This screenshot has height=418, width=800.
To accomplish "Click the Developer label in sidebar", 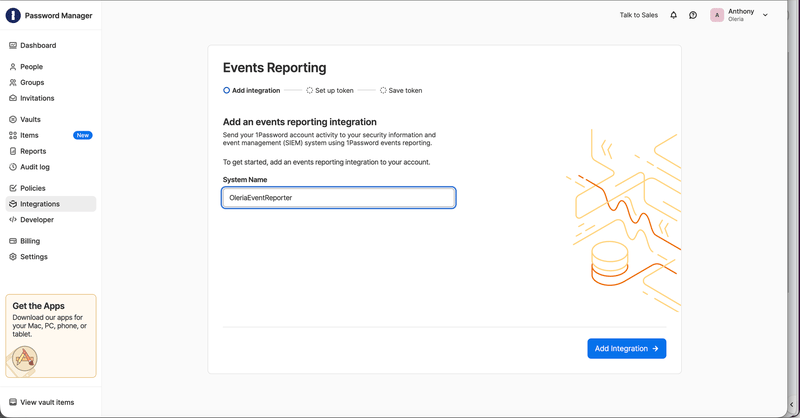I will coord(37,219).
